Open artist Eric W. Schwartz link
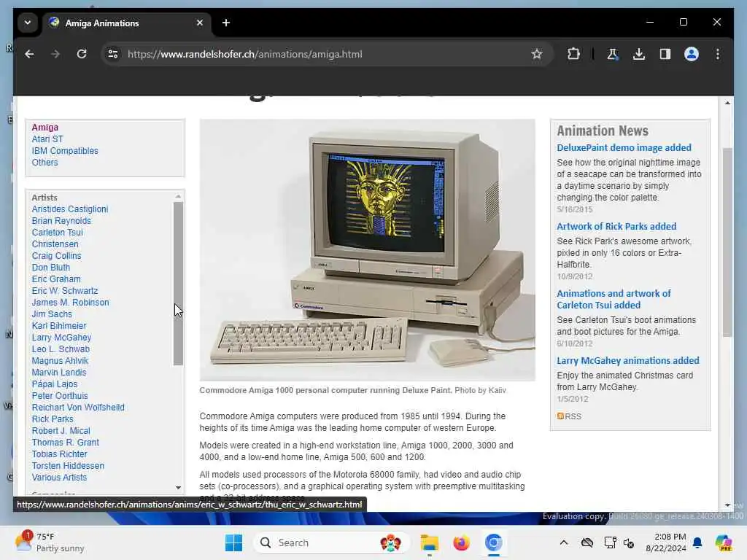Viewport: 747px width, 560px height. [x=65, y=291]
